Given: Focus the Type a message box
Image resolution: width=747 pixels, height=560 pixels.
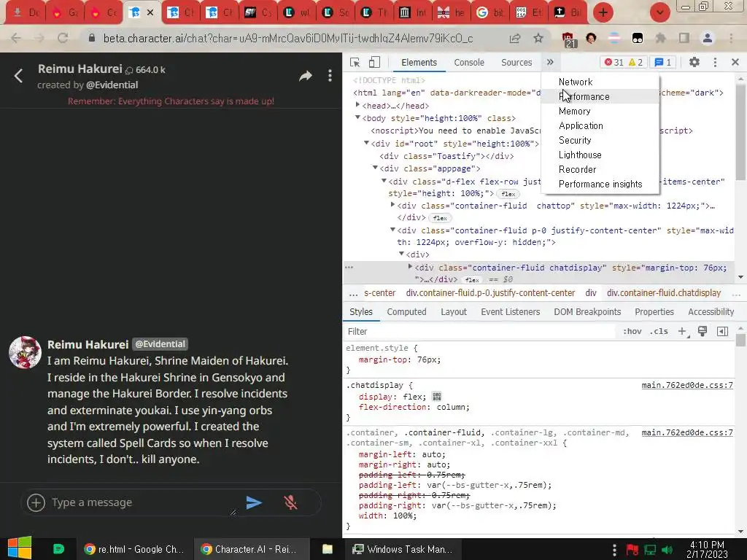Looking at the screenshot, I should [143, 502].
